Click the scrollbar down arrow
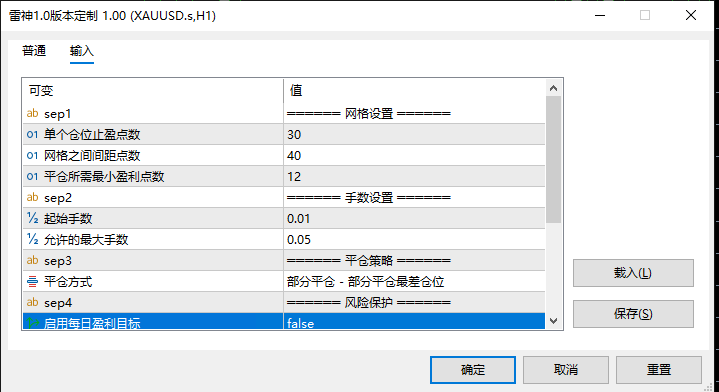The image size is (719, 392). point(553,321)
